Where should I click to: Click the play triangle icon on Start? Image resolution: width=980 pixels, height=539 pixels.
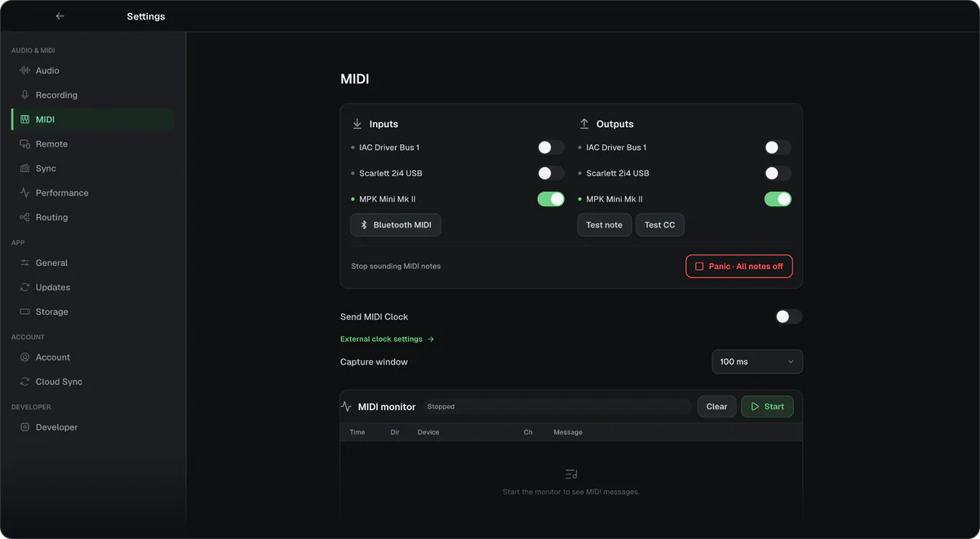click(755, 407)
